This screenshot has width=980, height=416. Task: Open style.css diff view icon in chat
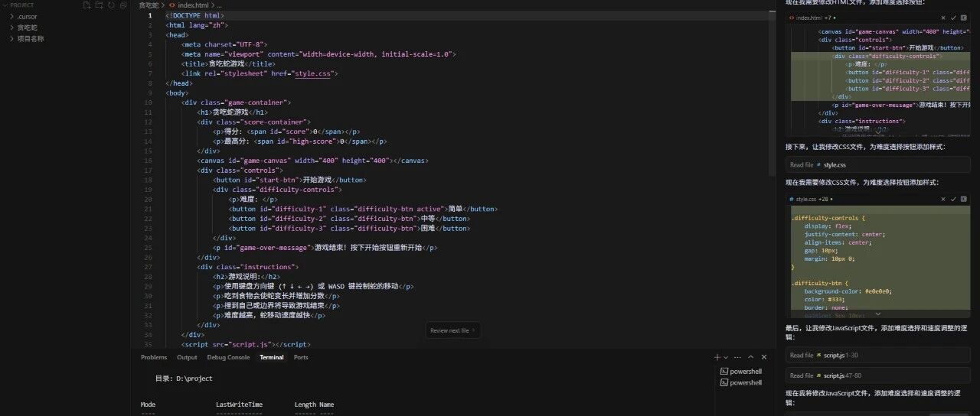pyautogui.click(x=964, y=199)
